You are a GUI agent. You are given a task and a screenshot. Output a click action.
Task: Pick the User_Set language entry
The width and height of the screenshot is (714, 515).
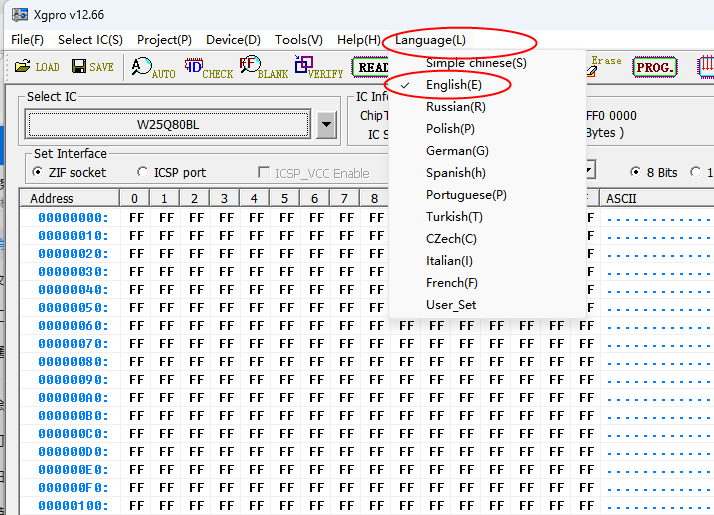[x=451, y=305]
